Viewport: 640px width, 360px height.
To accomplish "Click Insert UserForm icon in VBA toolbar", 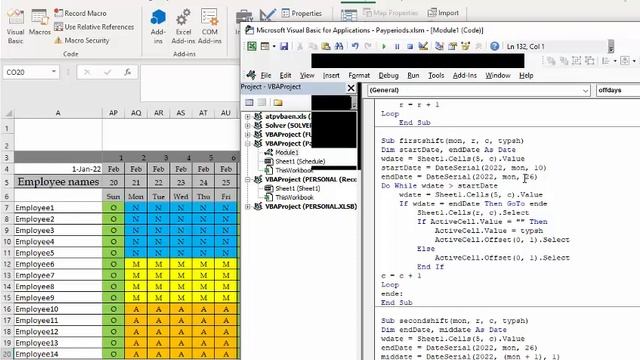I will pyautogui.click(x=265, y=46).
